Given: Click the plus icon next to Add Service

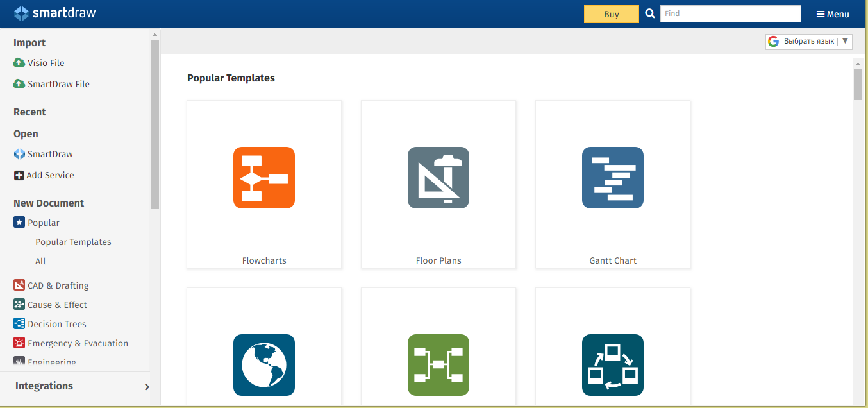Looking at the screenshot, I should click(19, 175).
